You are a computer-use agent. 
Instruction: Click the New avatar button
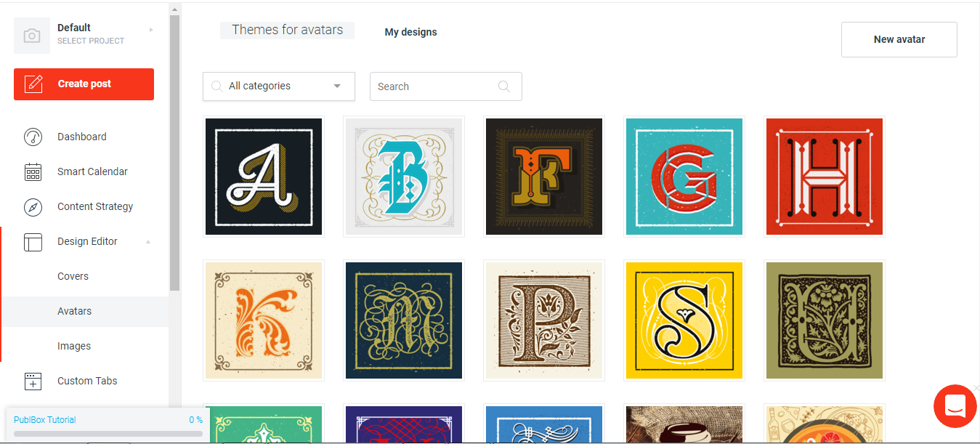899,39
